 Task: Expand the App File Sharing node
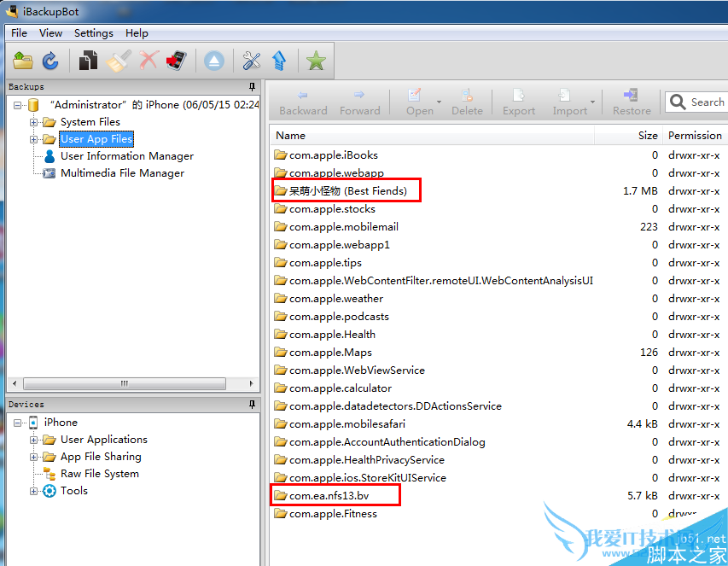33,457
